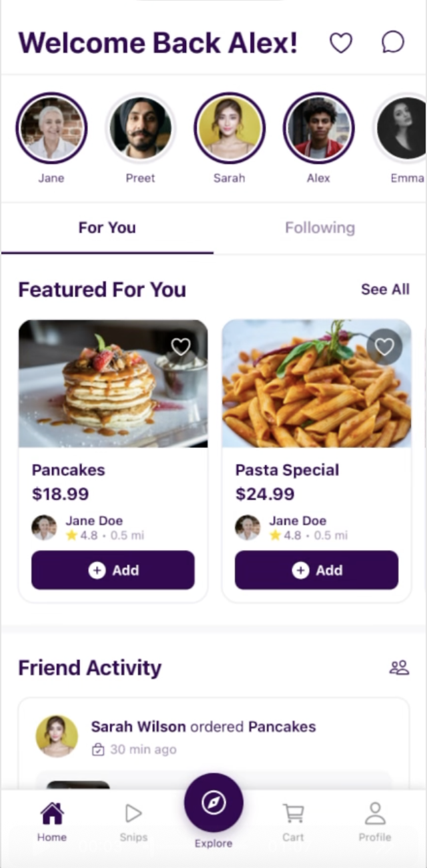
Task: Toggle the heart on the Pancakes card
Action: [x=181, y=346]
